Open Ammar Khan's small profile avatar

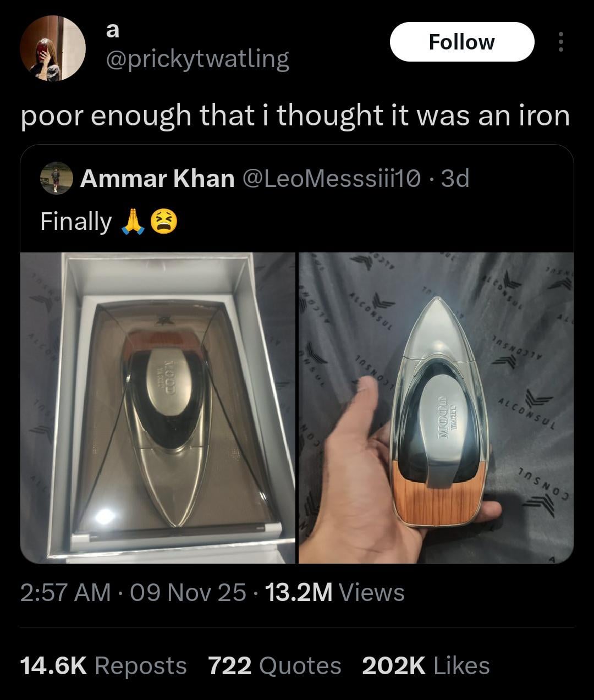pyautogui.click(x=57, y=179)
